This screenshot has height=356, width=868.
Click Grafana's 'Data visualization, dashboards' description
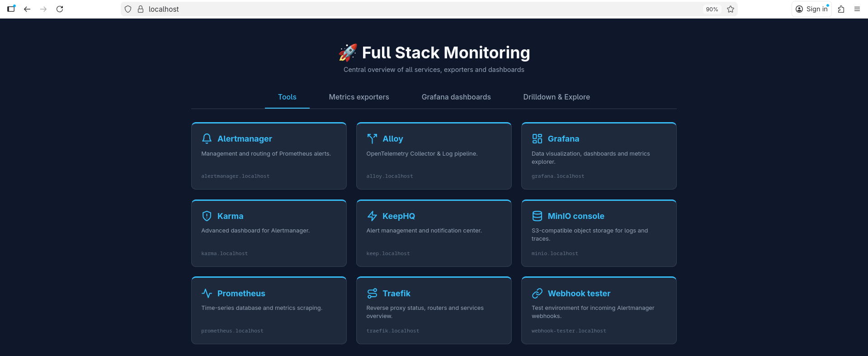591,158
